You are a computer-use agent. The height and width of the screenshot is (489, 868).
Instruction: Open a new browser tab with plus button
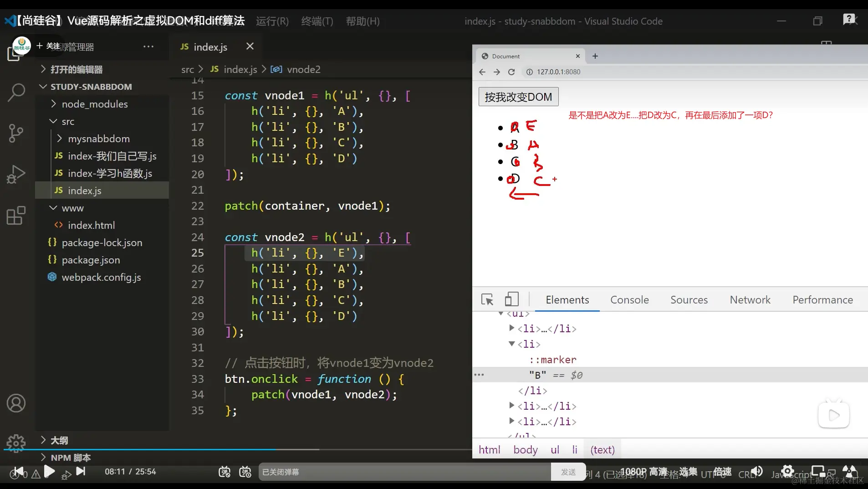[595, 56]
